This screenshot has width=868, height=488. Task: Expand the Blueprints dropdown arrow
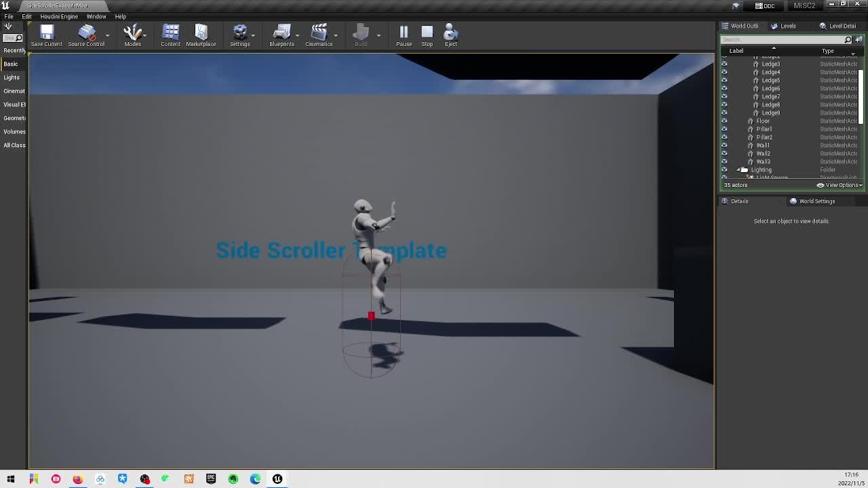298,35
